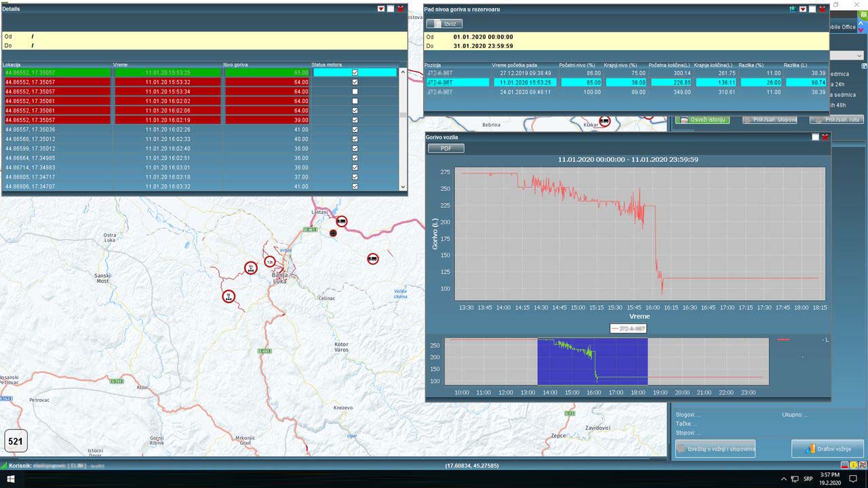Open the dropdown under Mobile Office
This screenshot has width=868, height=488.
coord(849,56)
